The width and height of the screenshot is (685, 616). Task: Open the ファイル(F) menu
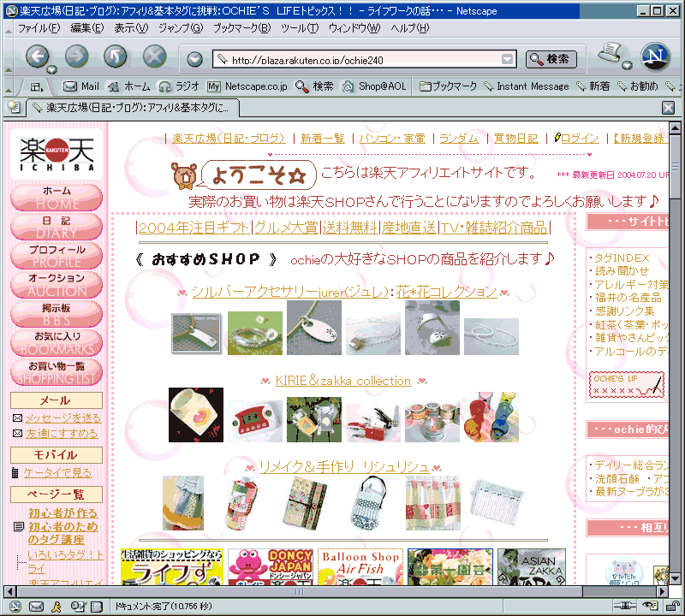click(x=39, y=28)
